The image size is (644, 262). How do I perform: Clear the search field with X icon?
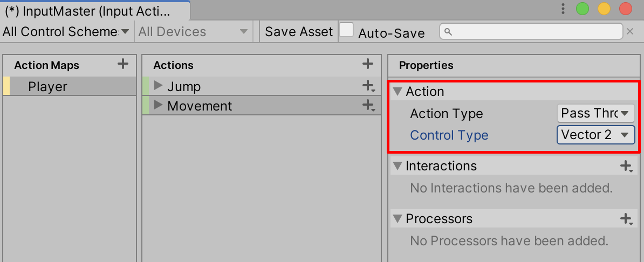pos(629,32)
